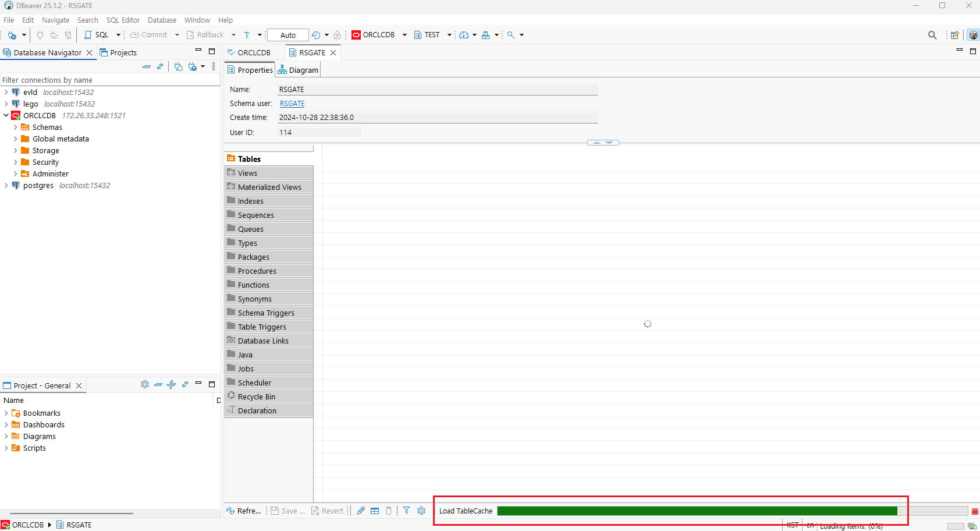Screen dimensions: 980x531
Task: Open the Database menu
Action: coord(162,20)
